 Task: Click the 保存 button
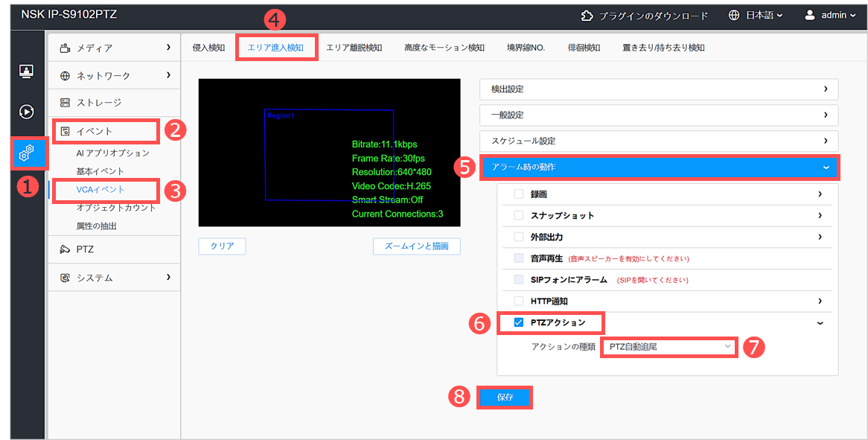click(505, 398)
